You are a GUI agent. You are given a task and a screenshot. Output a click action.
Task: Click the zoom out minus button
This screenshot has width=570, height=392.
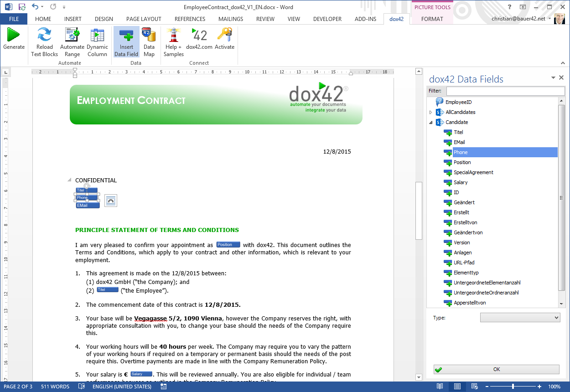point(487,387)
